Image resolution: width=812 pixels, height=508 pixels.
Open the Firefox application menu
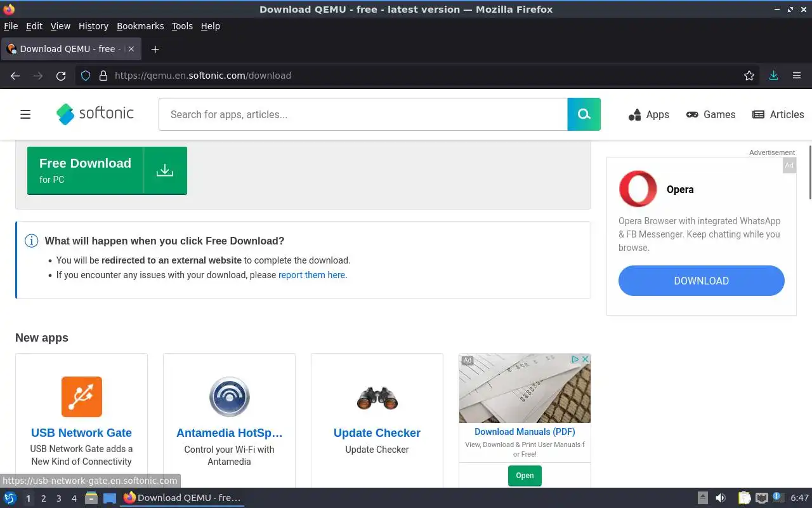tap(797, 76)
